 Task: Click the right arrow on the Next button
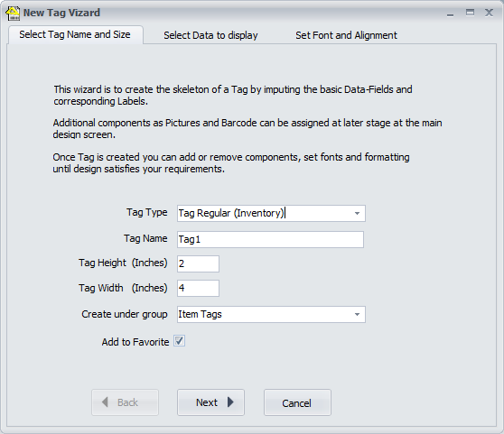(x=230, y=402)
